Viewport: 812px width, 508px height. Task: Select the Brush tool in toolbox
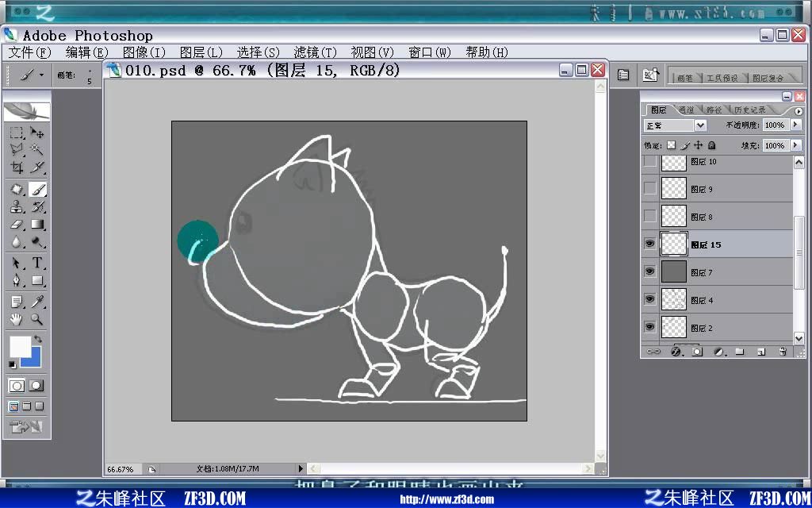point(36,189)
